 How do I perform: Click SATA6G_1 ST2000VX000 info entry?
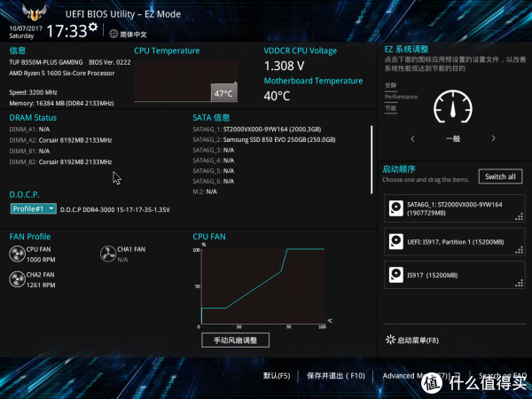[257, 129]
